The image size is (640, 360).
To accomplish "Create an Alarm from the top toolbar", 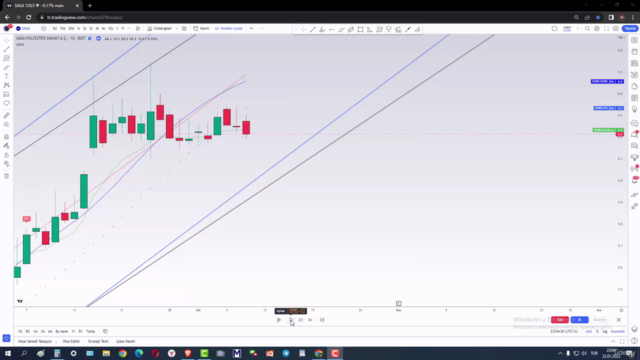I will (201, 29).
